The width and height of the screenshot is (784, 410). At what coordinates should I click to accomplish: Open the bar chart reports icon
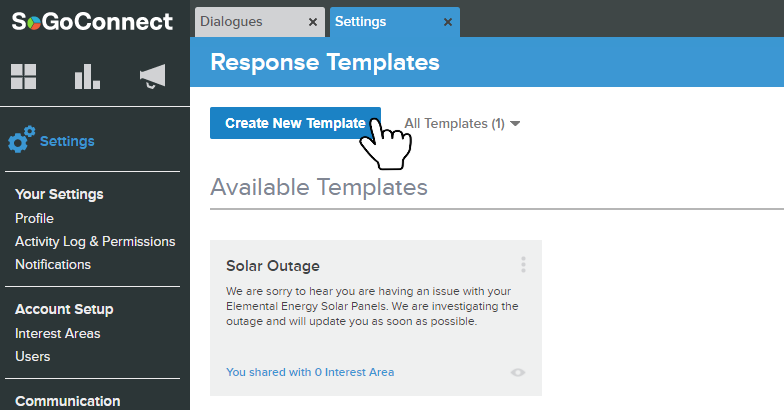(x=88, y=76)
